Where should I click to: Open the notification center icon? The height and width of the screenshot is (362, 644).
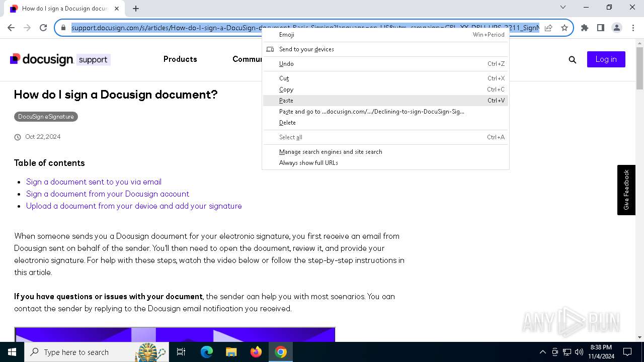click(627, 352)
